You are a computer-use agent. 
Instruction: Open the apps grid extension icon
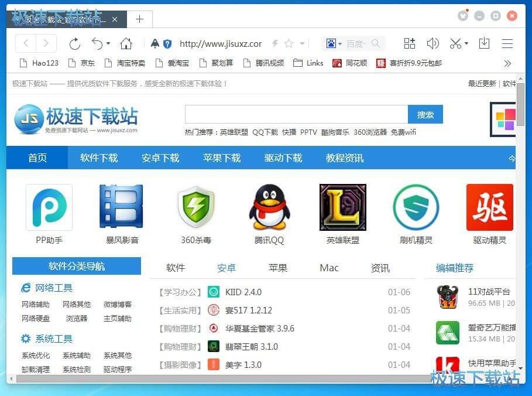click(x=410, y=43)
